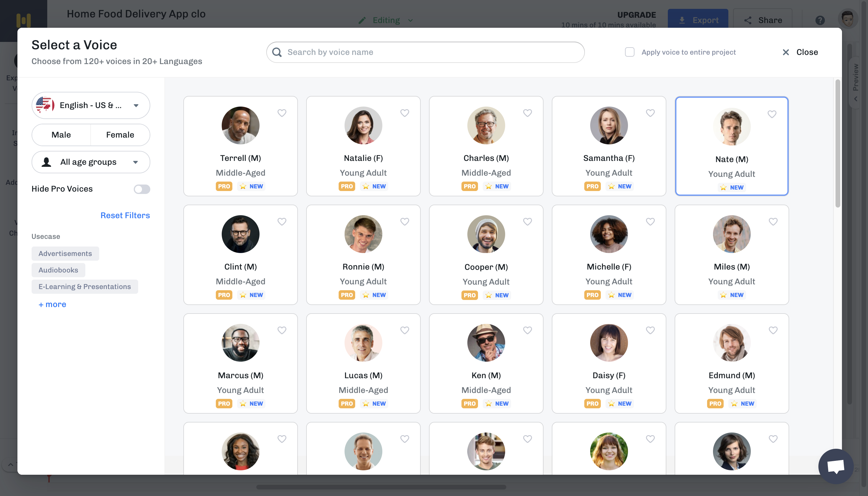The width and height of the screenshot is (868, 496).
Task: Toggle favorite icon for Lucas (M)
Action: tap(405, 330)
